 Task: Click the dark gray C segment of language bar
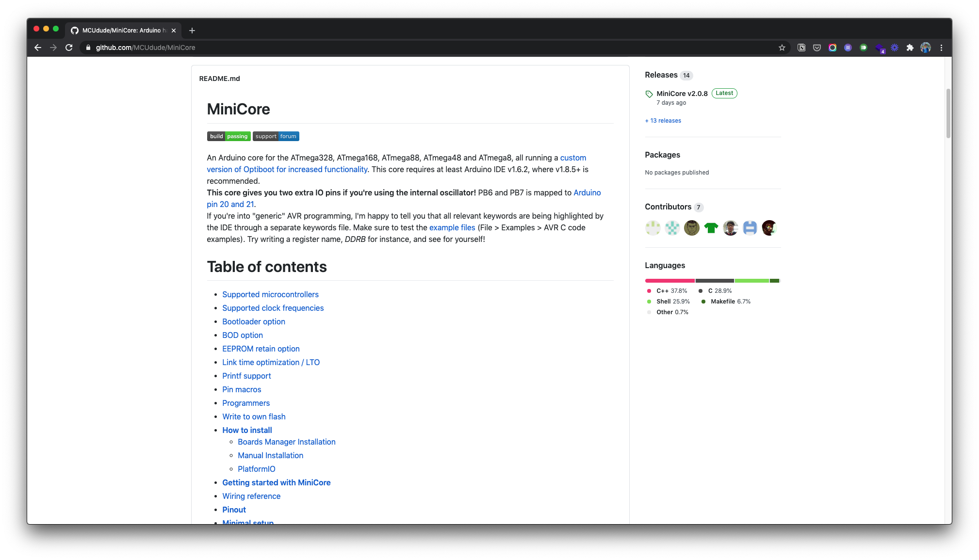(715, 281)
